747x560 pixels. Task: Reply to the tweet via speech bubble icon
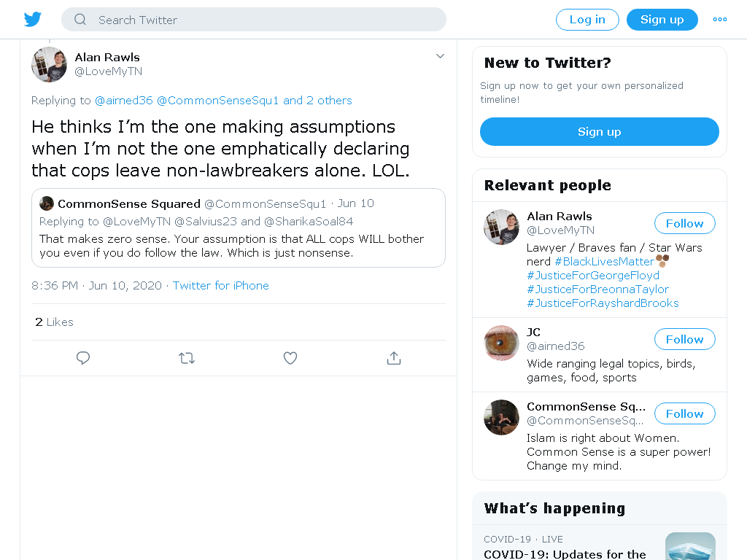click(83, 358)
